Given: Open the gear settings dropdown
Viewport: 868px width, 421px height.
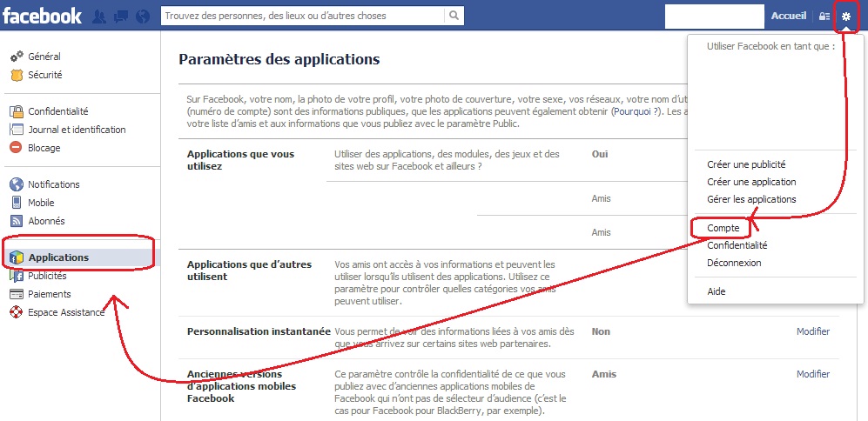Looking at the screenshot, I should coord(846,16).
